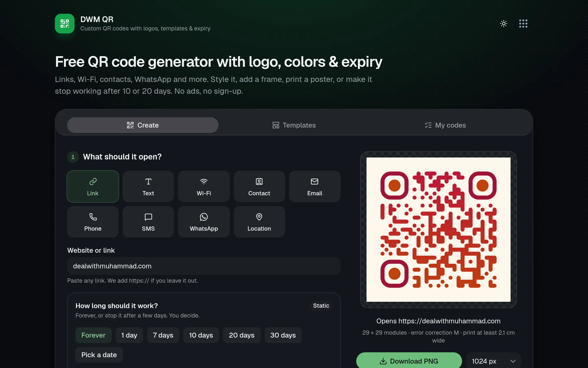The image size is (588, 368).
Task: Click 'How long should it work?' heading
Action: coord(117,306)
